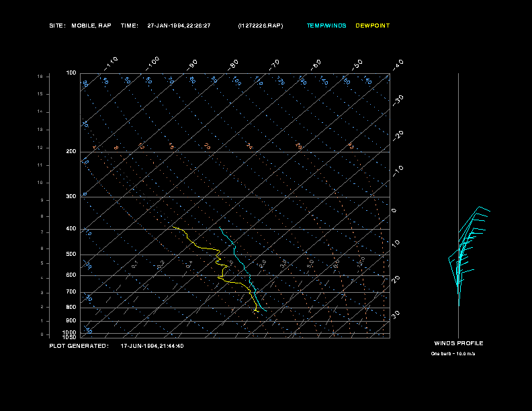The image size is (532, 411).
Task: Click the "WINDS PROFILE" caption
Action: click(459, 343)
